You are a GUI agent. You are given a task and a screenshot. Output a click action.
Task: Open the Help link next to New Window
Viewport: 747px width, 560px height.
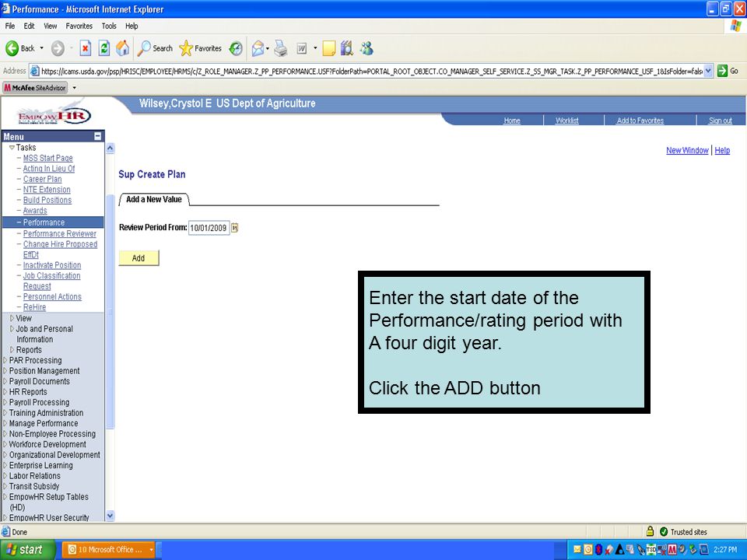click(x=722, y=150)
